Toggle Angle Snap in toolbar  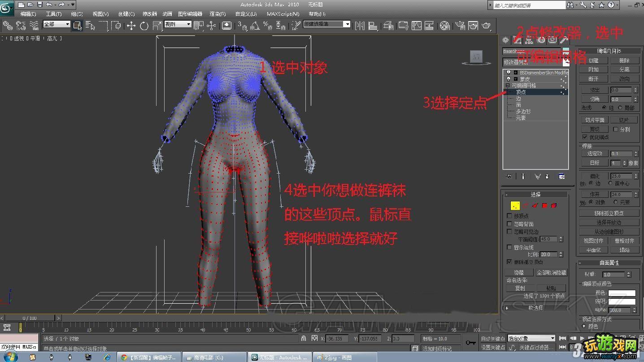(x=255, y=26)
